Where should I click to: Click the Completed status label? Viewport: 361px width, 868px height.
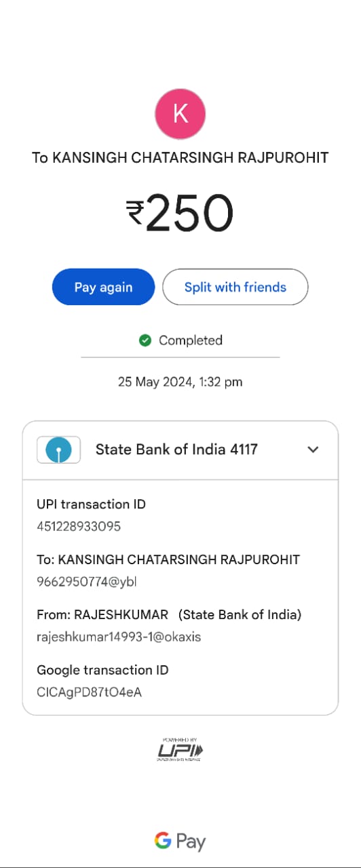[191, 340]
